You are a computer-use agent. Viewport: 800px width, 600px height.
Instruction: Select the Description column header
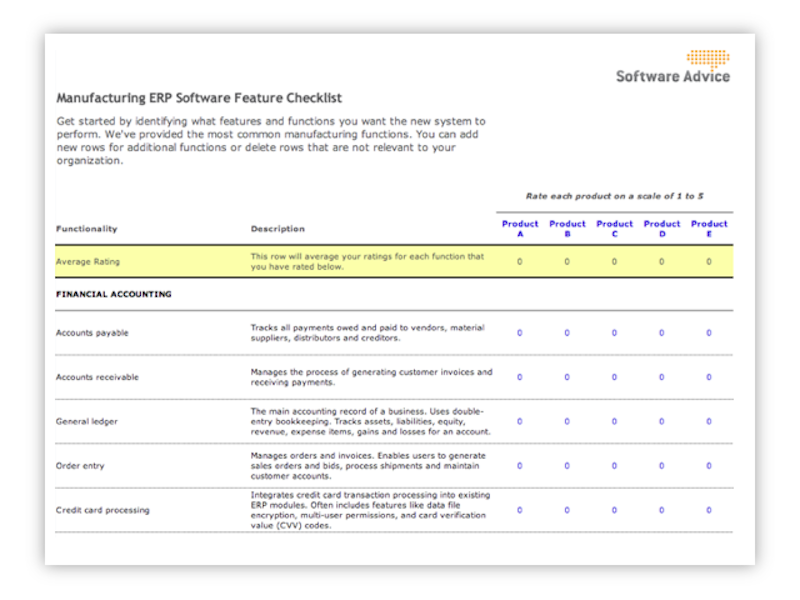pyautogui.click(x=277, y=229)
